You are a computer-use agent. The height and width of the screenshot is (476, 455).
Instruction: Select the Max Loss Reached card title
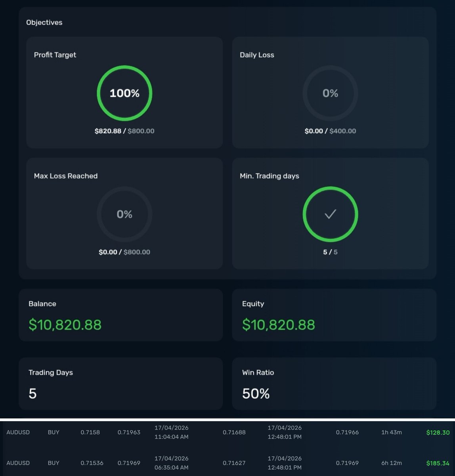tap(66, 176)
